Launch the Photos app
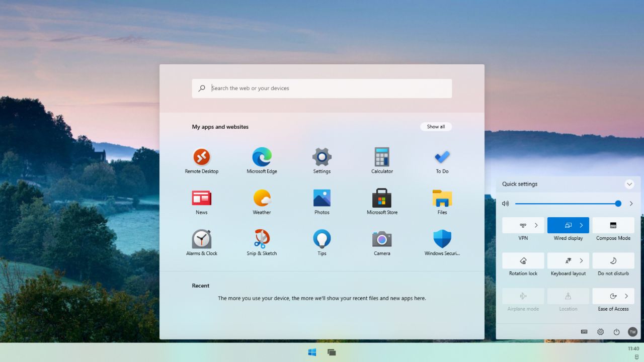 pos(322,202)
